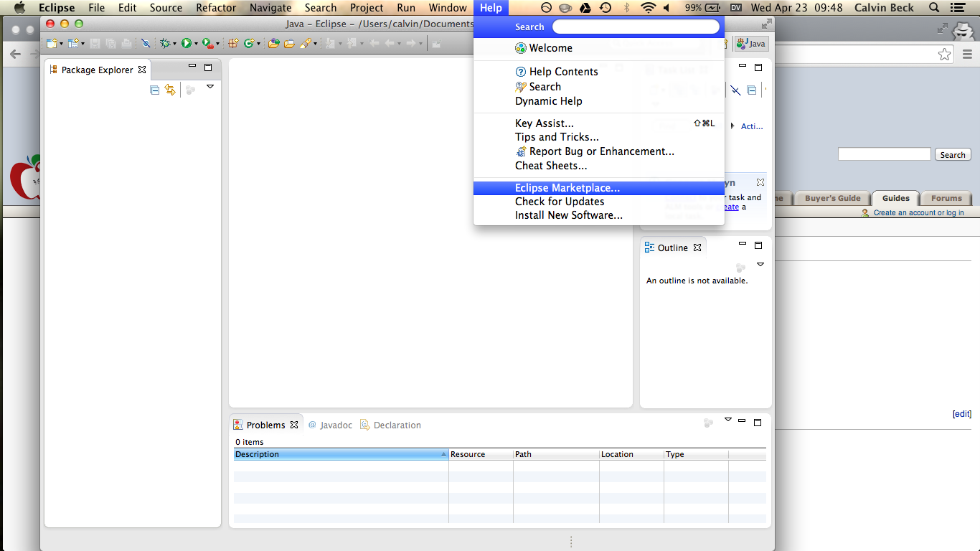Click the Run External Tools icon
Viewport: 980px width, 551px height.
(208, 44)
